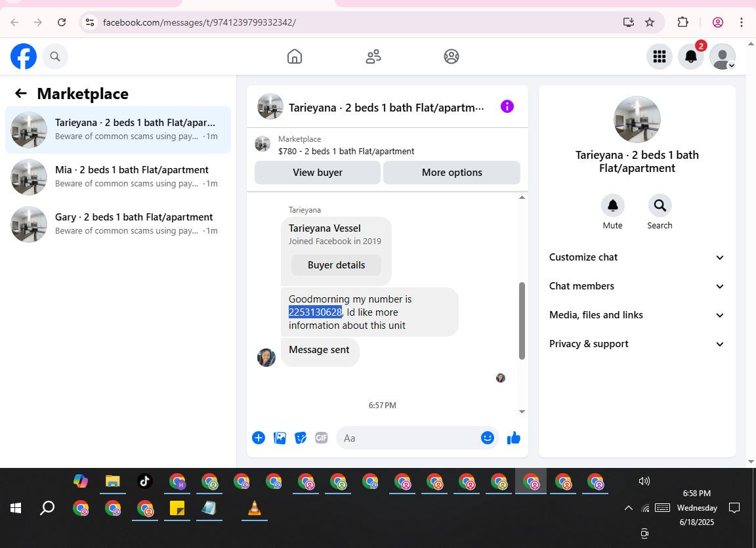Click the More options button
This screenshot has width=756, height=548.
[451, 173]
